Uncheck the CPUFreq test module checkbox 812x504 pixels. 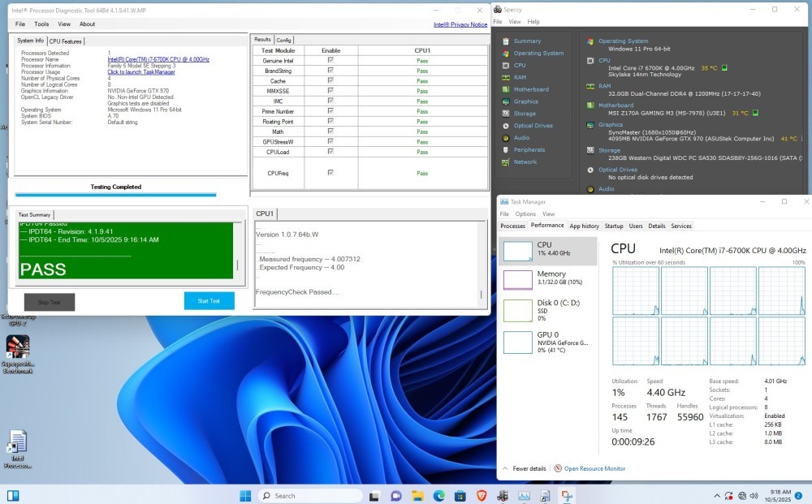tap(330, 173)
